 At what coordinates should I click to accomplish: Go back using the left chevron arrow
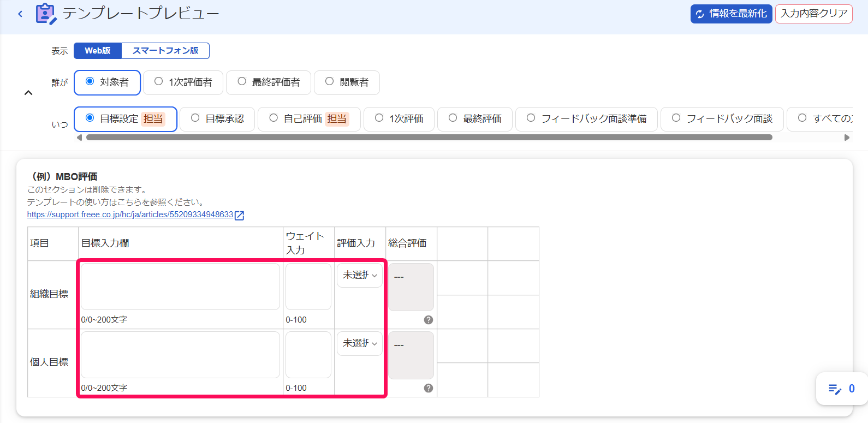[x=20, y=14]
